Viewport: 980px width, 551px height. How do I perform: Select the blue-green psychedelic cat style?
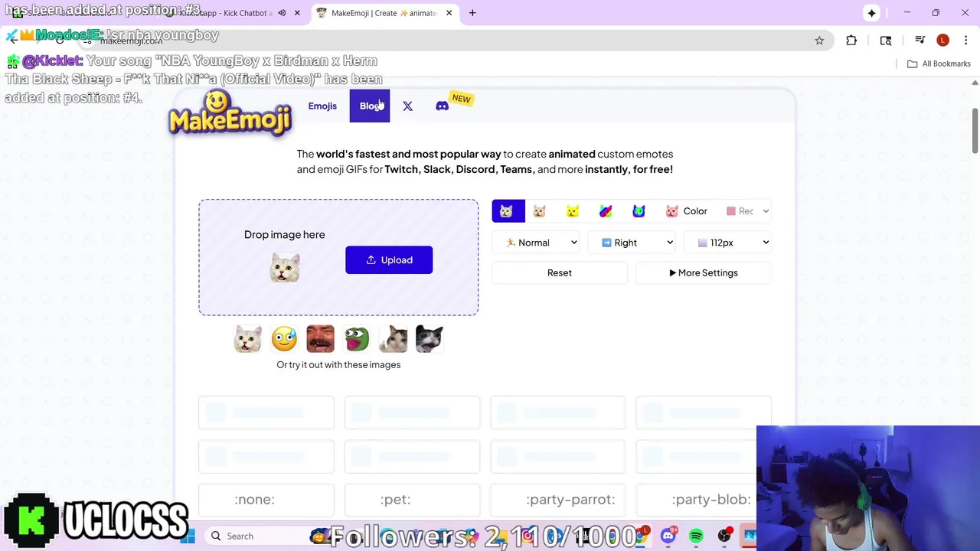click(639, 211)
